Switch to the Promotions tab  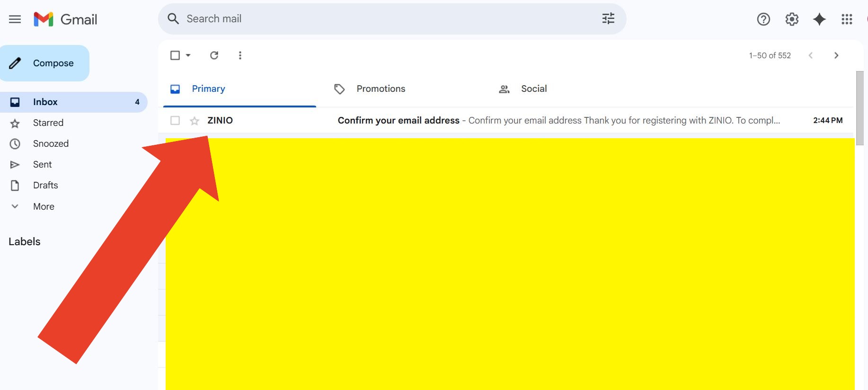381,89
